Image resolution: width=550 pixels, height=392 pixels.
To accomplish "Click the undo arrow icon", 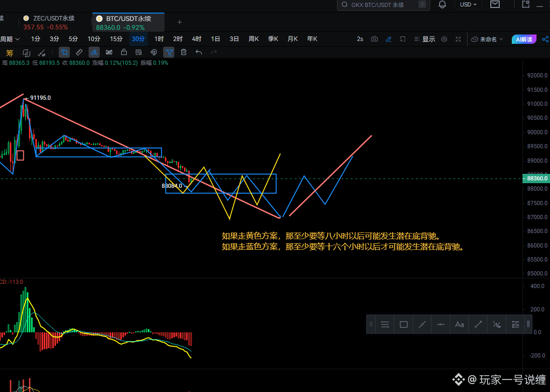I will pyautogui.click(x=199, y=52).
